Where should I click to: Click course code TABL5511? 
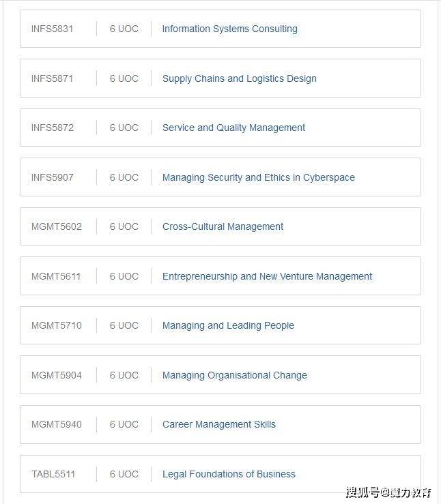point(53,474)
